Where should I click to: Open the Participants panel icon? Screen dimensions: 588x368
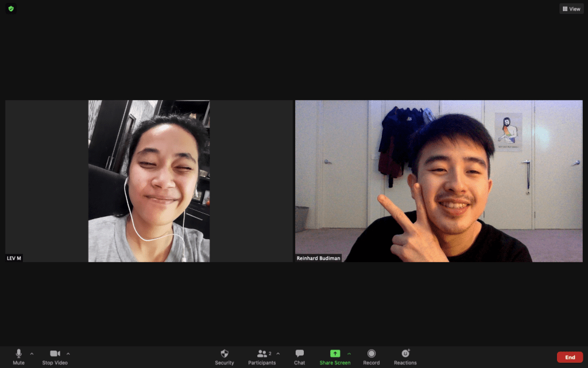(261, 354)
